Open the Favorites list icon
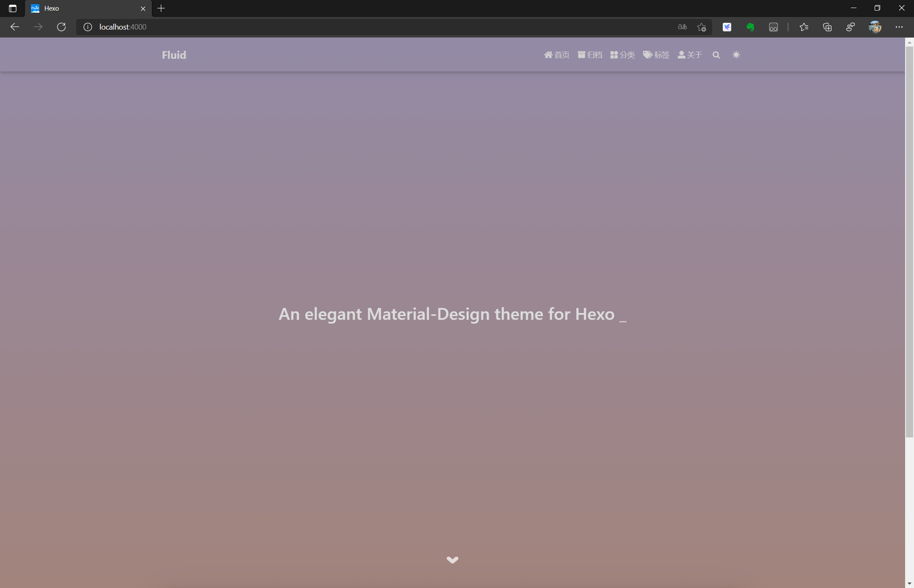This screenshot has height=588, width=914. pyautogui.click(x=804, y=27)
